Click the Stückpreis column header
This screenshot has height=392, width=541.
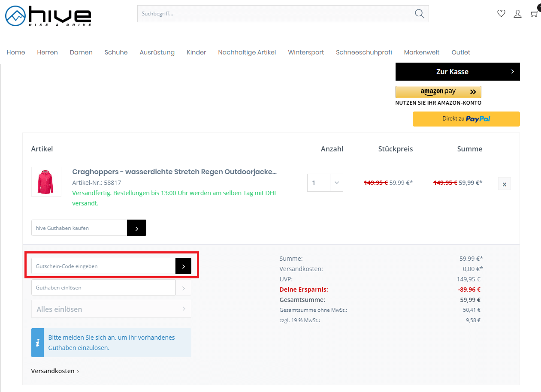(x=396, y=149)
